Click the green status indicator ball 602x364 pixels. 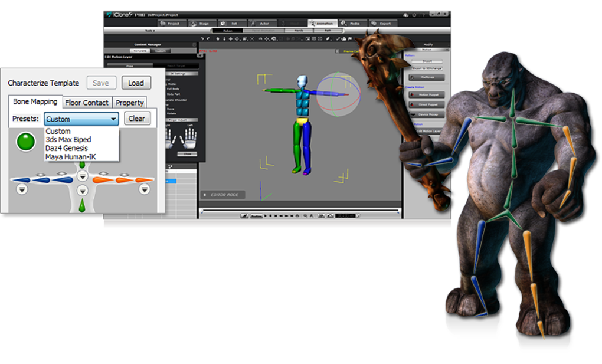pyautogui.click(x=26, y=142)
